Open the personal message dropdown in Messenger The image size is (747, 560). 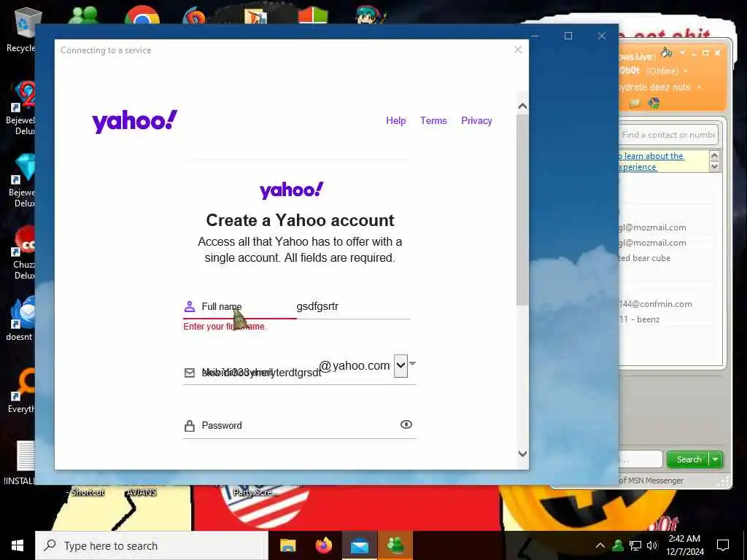[699, 87]
